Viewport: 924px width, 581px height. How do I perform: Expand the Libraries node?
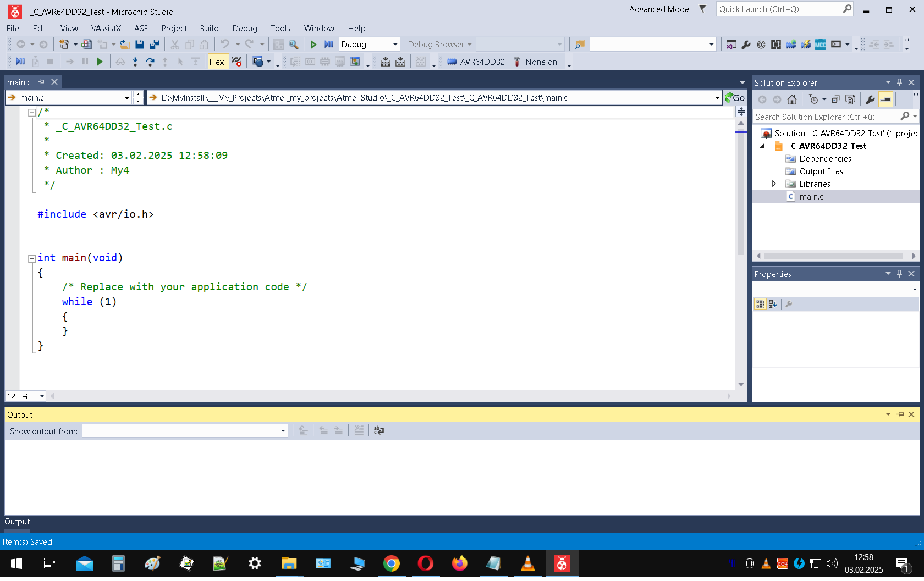[774, 184]
